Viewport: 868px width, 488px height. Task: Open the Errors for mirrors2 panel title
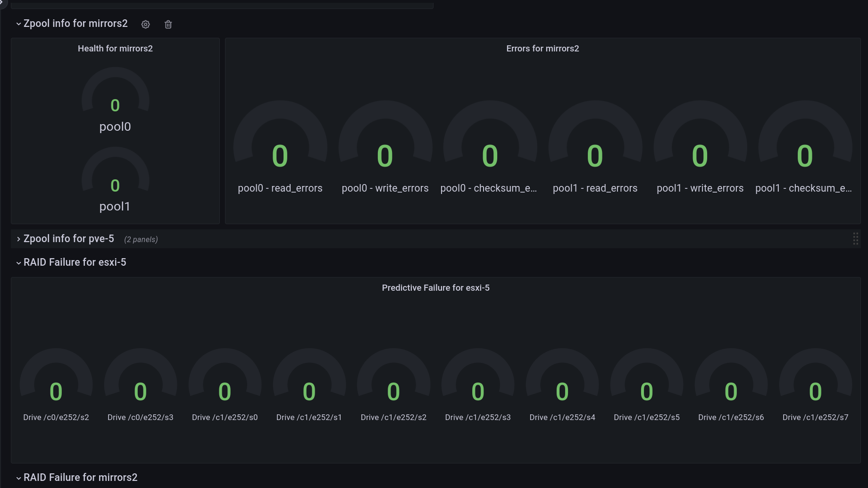pyautogui.click(x=542, y=49)
